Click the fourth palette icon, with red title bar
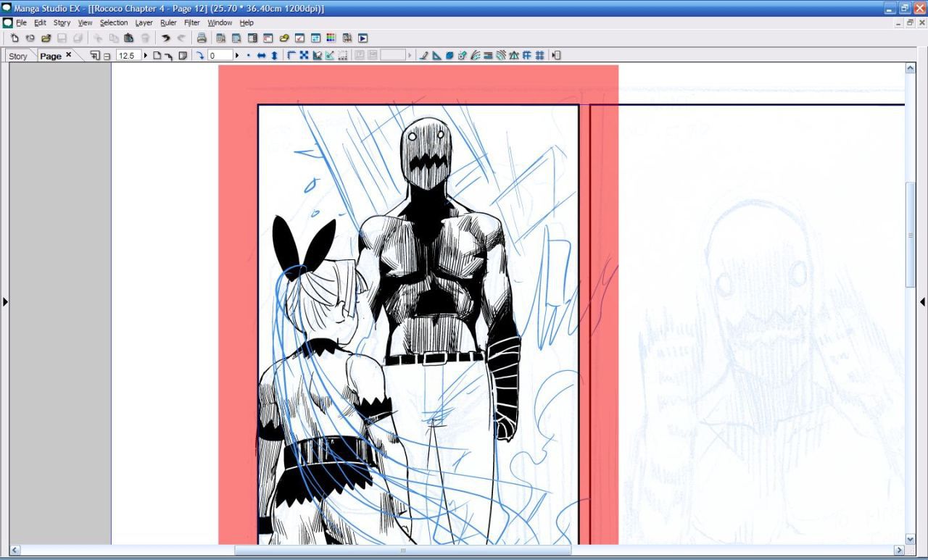Image resolution: width=928 pixels, height=560 pixels. (268, 38)
